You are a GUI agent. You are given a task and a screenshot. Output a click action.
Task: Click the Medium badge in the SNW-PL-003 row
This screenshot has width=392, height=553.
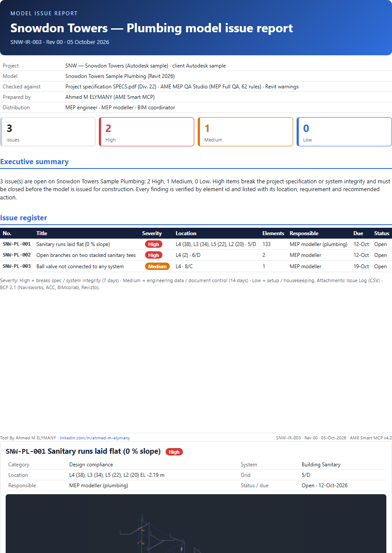157,266
